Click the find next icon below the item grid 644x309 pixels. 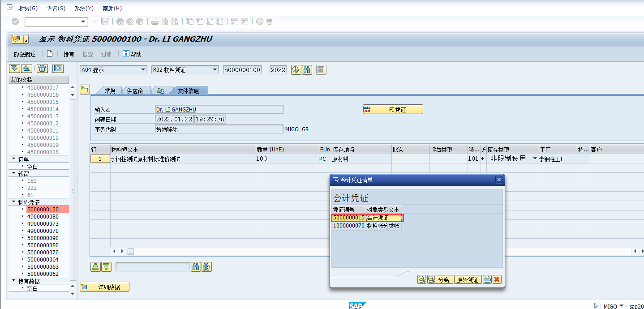point(207,266)
